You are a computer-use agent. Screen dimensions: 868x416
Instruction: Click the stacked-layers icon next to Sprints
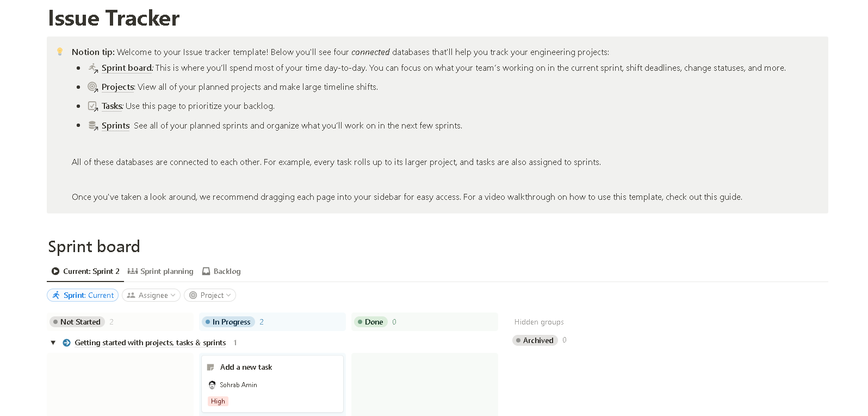point(92,125)
